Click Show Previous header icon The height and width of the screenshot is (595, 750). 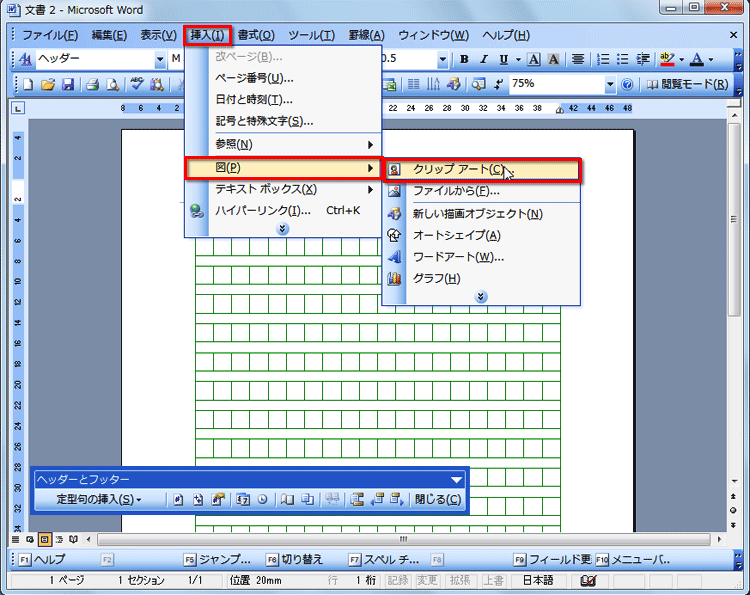pos(377,500)
